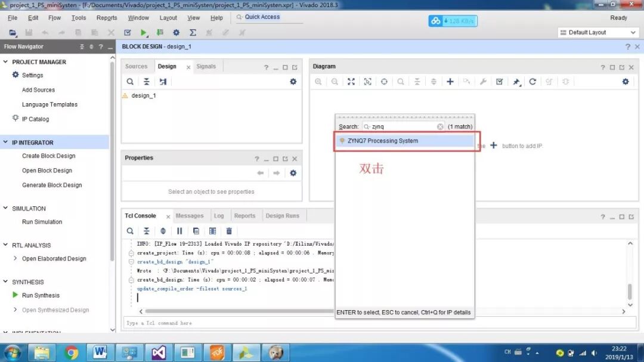Click the Sigma report toolbar icon

point(193,32)
